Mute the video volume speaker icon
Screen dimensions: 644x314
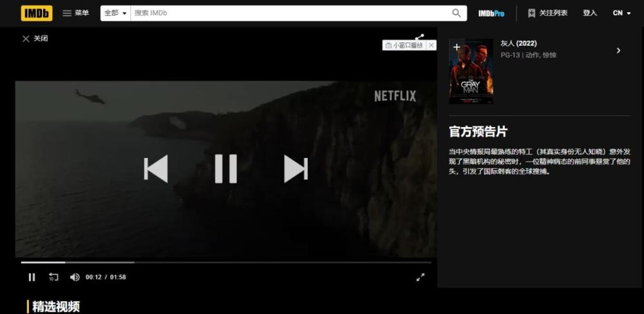point(75,277)
